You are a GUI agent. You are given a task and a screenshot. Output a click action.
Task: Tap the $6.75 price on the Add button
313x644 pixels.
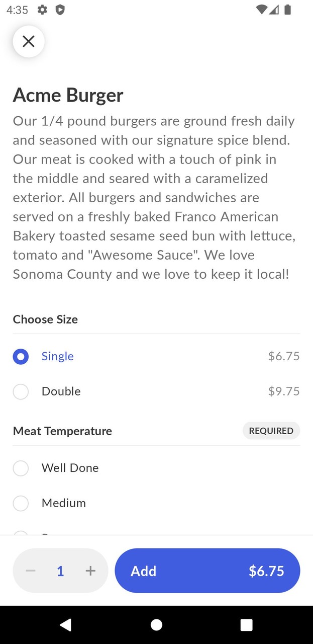coord(267,571)
